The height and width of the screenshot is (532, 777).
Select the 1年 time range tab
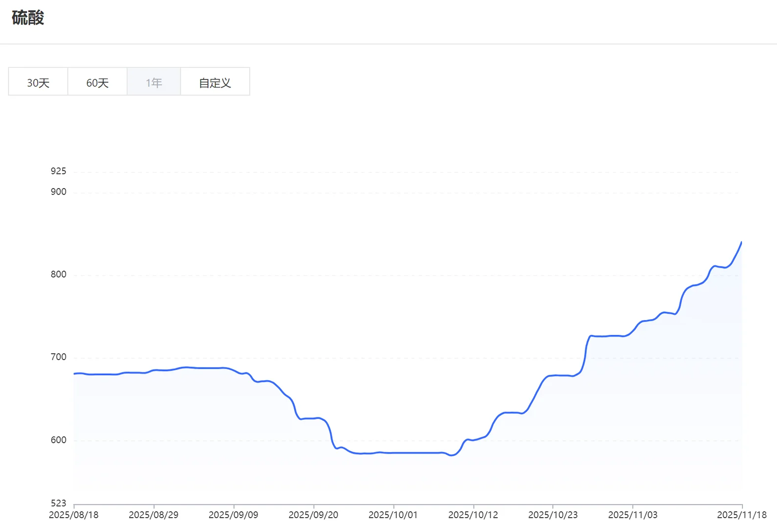154,82
